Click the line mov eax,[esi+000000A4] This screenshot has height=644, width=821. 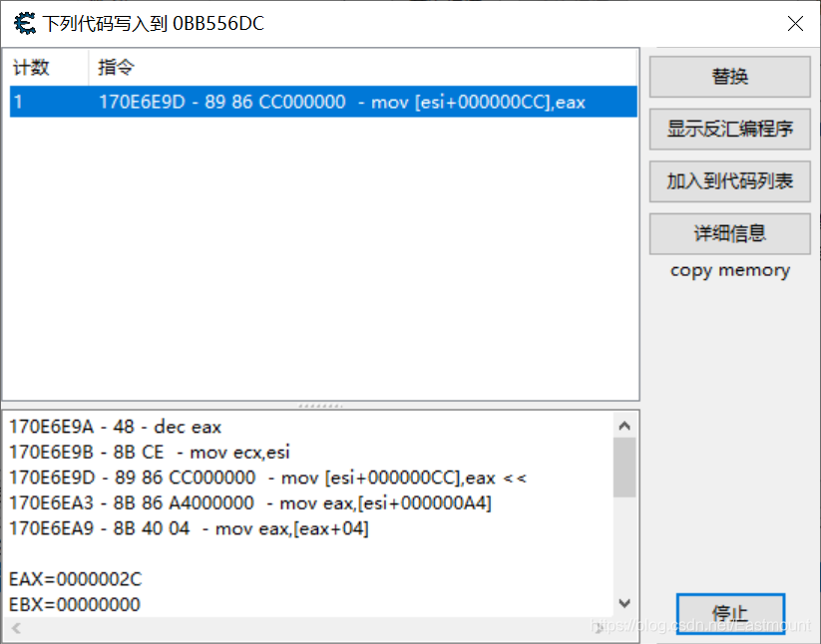point(250,503)
